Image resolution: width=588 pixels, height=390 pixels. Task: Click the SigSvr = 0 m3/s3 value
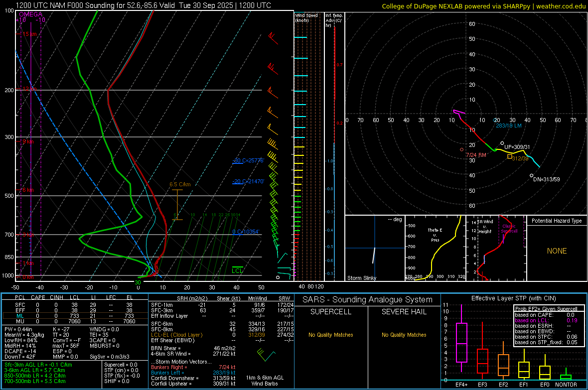(x=110, y=357)
